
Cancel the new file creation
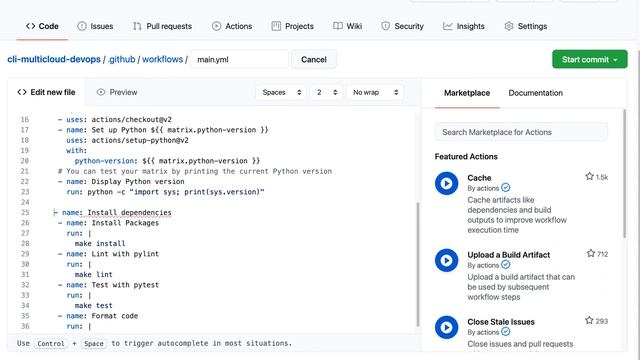pos(314,60)
